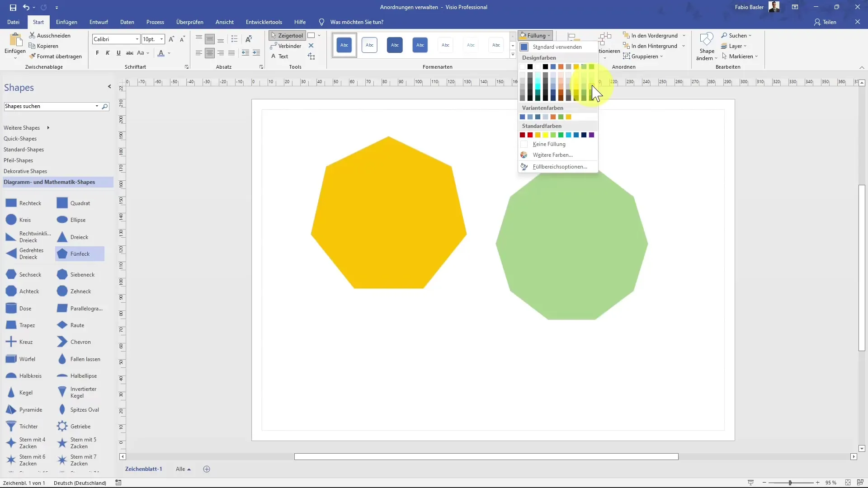This screenshot has height=488, width=868.
Task: Pick the orange variant color swatch
Action: pos(553,117)
